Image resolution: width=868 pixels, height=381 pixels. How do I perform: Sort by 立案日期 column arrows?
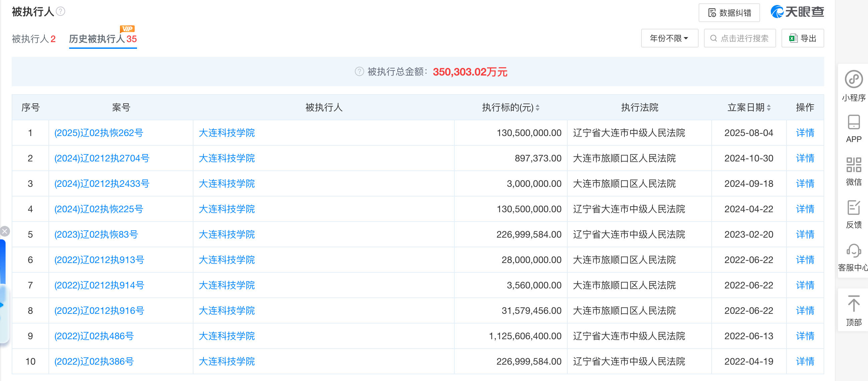[768, 108]
